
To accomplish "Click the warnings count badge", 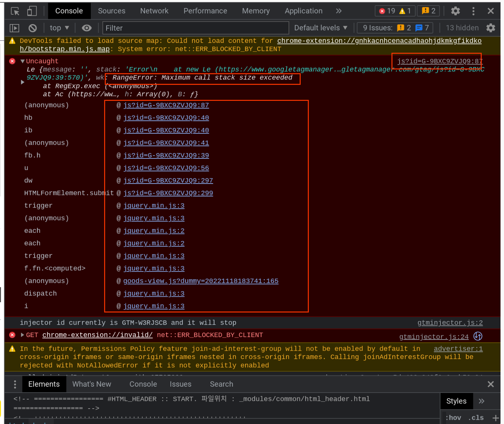I will point(406,11).
